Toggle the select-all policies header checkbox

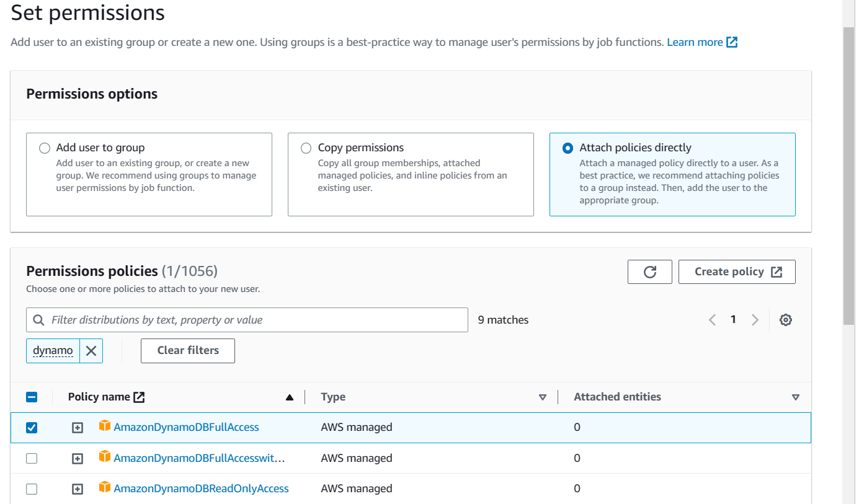[x=32, y=397]
